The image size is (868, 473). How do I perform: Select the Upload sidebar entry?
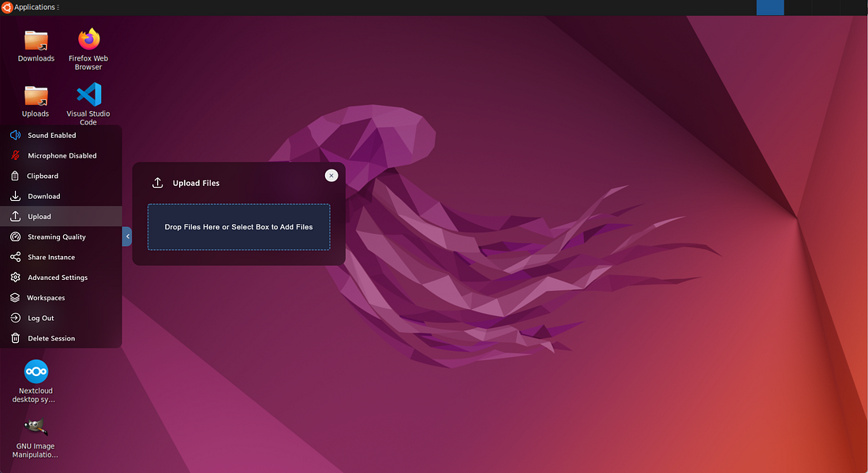61,217
